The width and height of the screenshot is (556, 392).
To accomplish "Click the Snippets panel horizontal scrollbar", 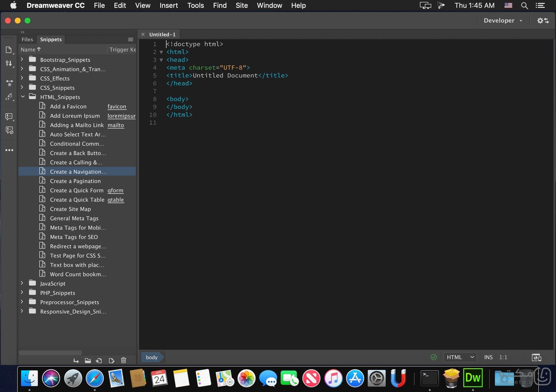I will pos(50,353).
